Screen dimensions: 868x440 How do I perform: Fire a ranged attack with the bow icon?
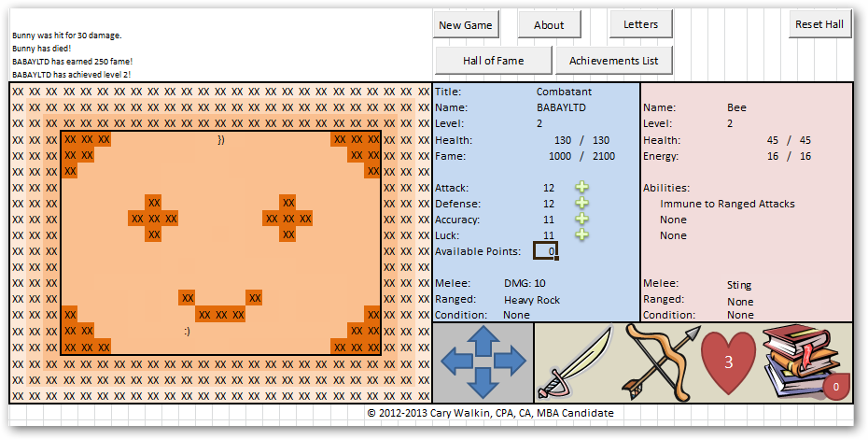661,362
